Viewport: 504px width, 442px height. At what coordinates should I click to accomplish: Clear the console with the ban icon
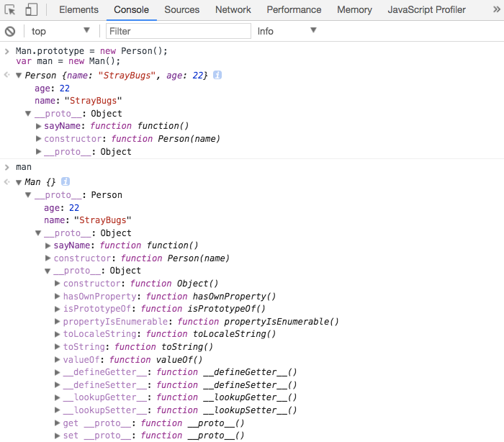(x=10, y=31)
